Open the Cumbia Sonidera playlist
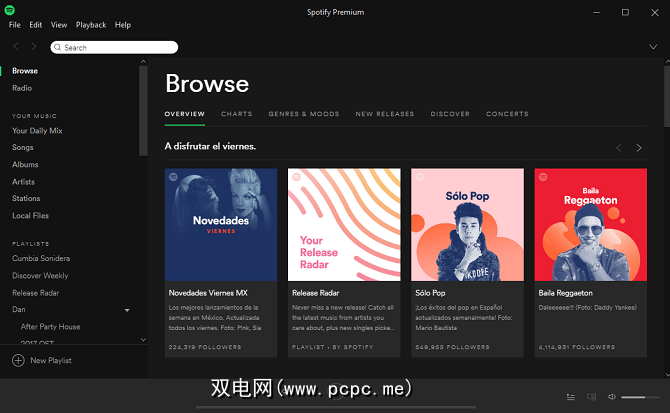670x413 pixels. pyautogui.click(x=41, y=258)
